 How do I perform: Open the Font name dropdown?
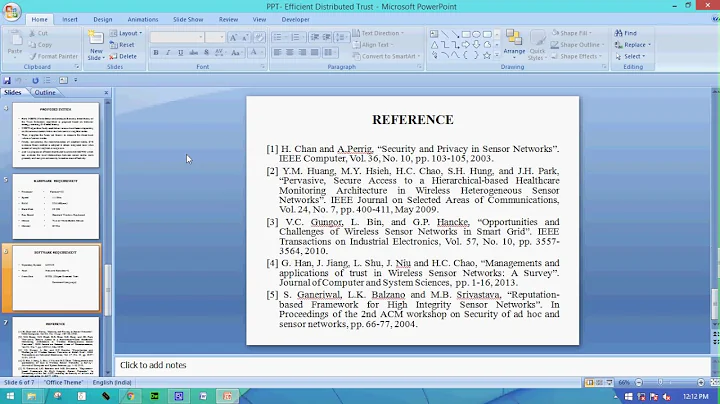coord(201,37)
